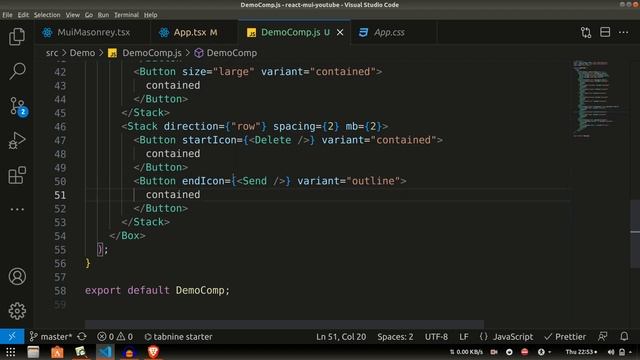Click line number 58 in gutter

(x=60, y=291)
